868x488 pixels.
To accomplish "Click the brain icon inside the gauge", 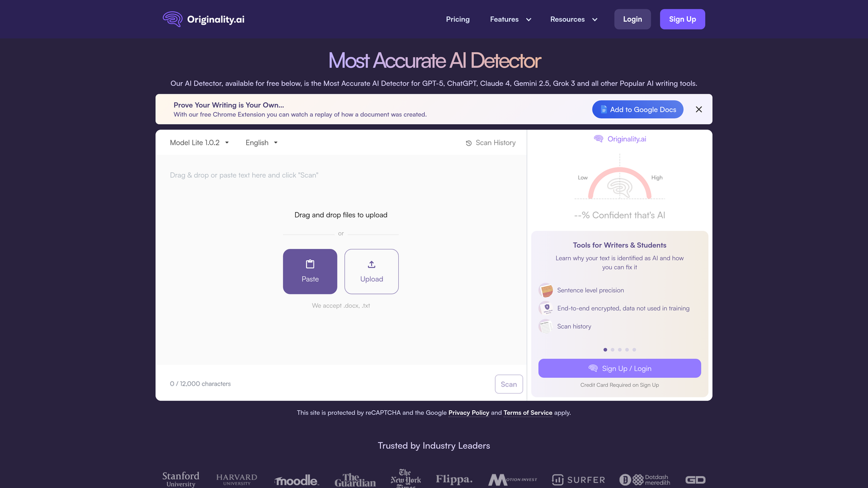I will click(x=620, y=190).
